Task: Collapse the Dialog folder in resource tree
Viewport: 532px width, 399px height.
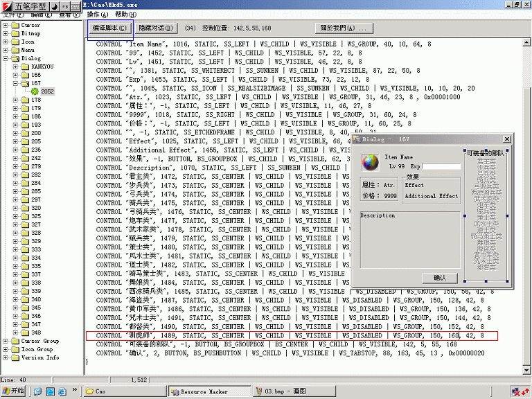Action: pos(6,58)
